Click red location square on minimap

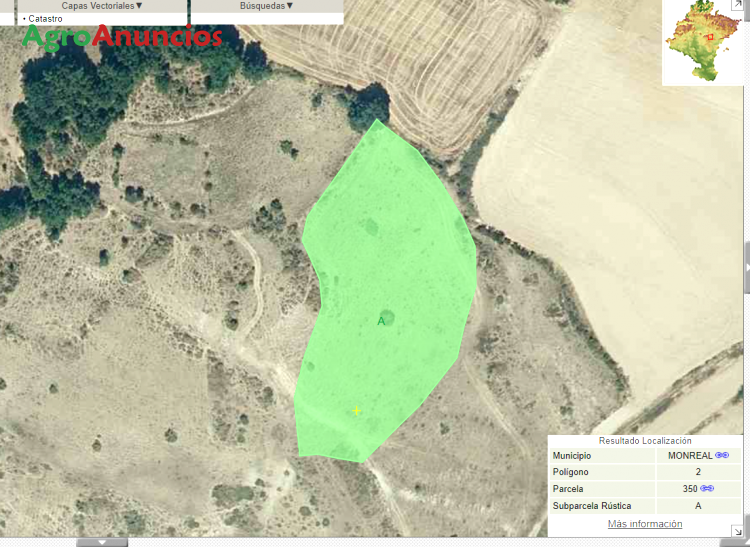pyautogui.click(x=710, y=37)
